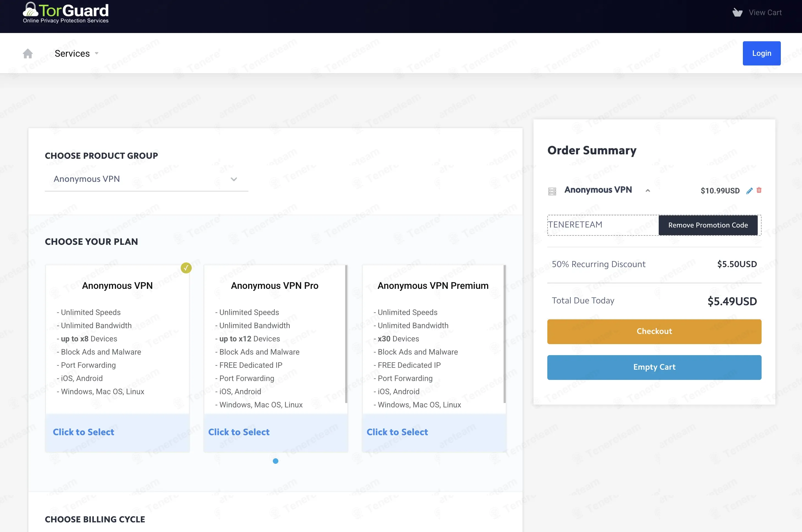The width and height of the screenshot is (802, 532).
Task: Expand the Services dropdown arrow
Action: point(97,53)
